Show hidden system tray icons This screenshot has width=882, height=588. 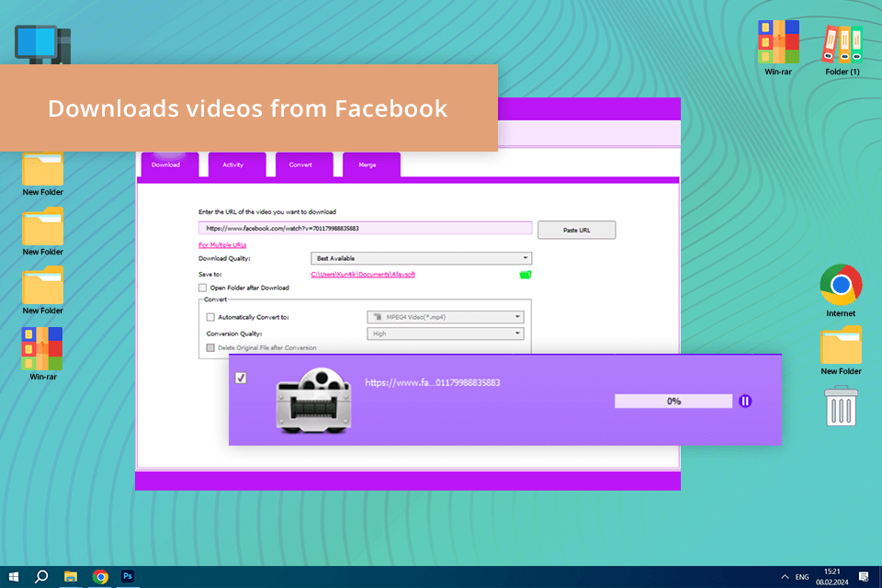(785, 577)
